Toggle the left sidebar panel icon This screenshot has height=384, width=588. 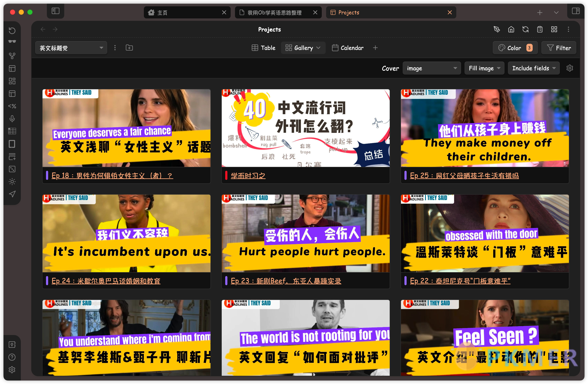point(55,11)
